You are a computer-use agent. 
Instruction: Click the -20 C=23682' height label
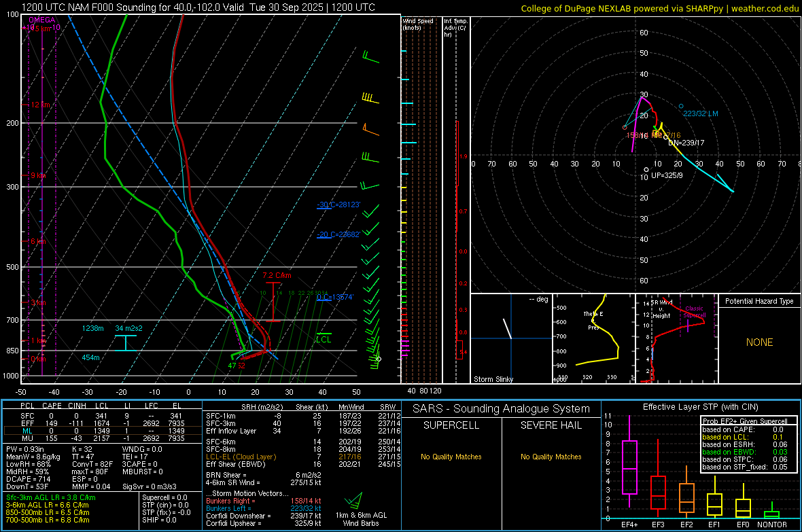[338, 234]
